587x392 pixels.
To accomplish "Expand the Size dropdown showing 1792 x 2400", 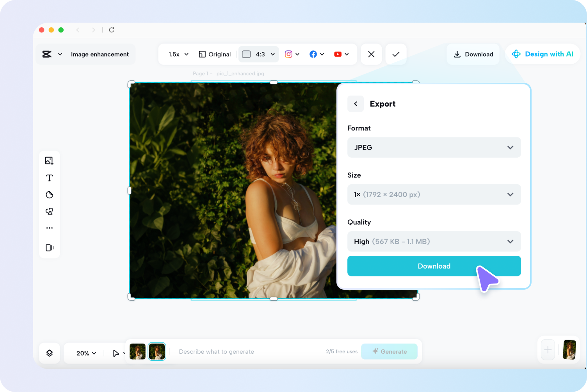I will pyautogui.click(x=434, y=194).
